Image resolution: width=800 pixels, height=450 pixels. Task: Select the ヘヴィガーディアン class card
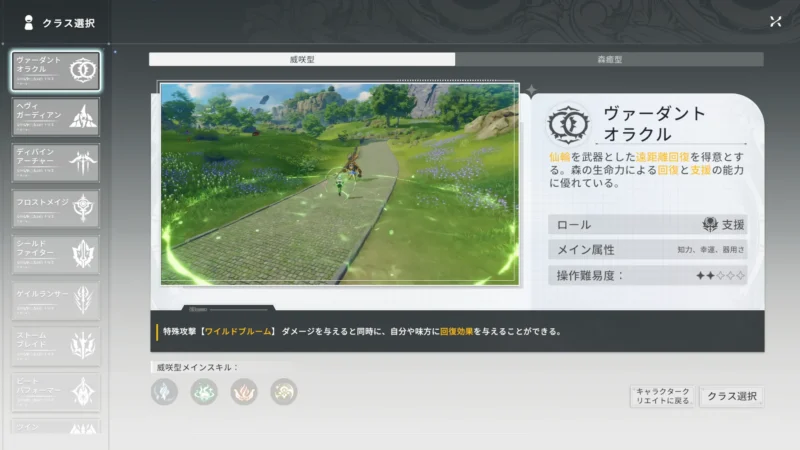(x=56, y=117)
